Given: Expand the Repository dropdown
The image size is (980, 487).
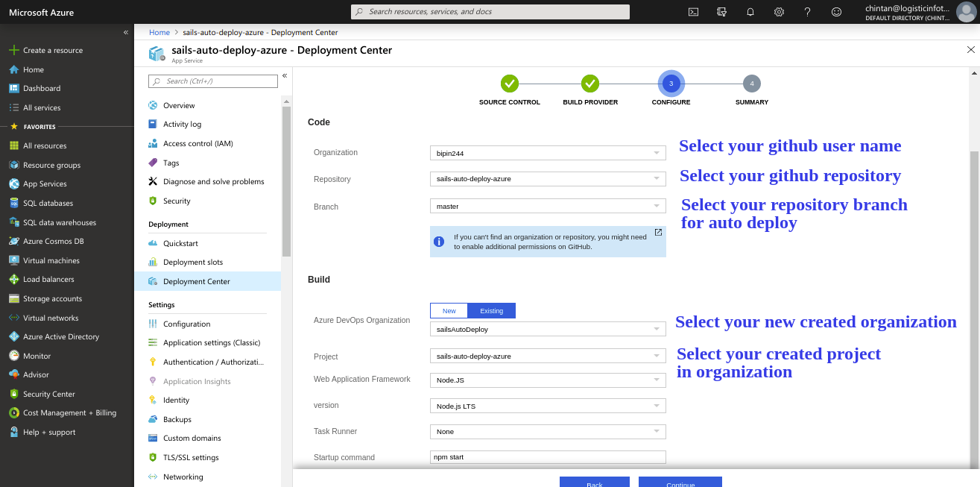Looking at the screenshot, I should pyautogui.click(x=548, y=179).
